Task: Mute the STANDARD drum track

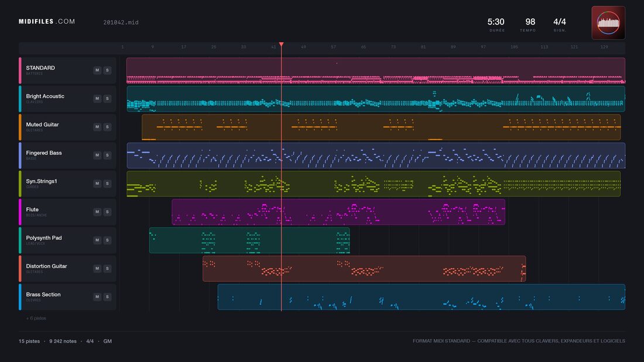Action: coord(97,70)
